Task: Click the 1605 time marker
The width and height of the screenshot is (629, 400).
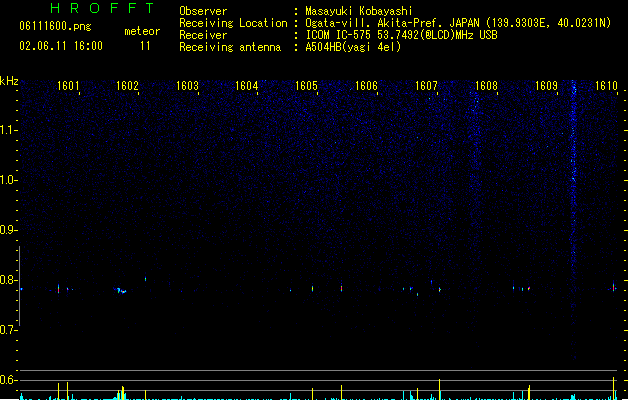Action: click(306, 86)
